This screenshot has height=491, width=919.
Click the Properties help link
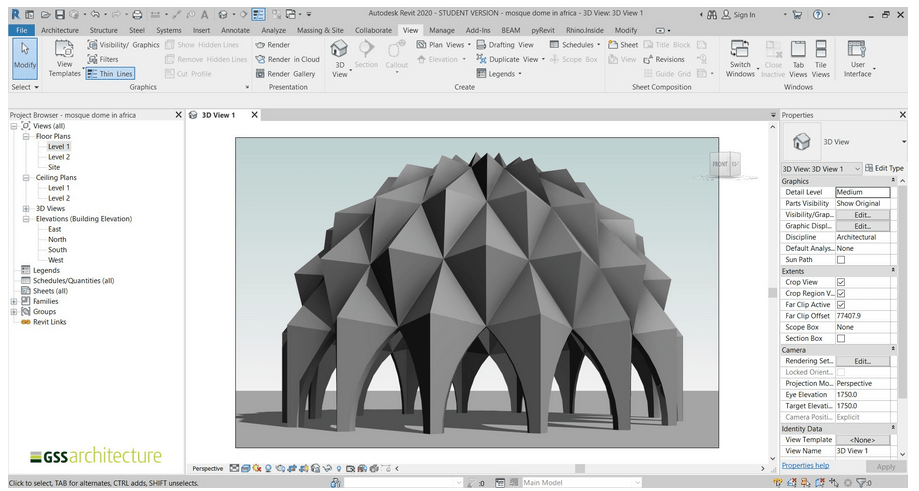[805, 465]
